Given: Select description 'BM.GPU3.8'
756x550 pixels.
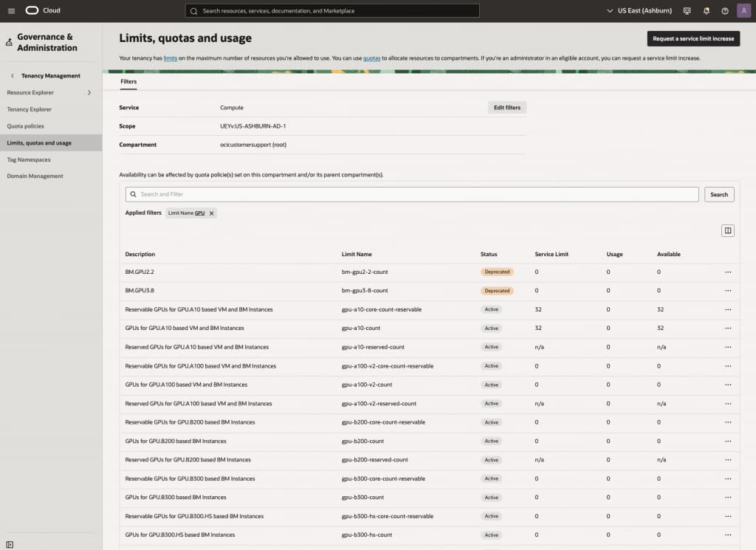Looking at the screenshot, I should click(140, 291).
